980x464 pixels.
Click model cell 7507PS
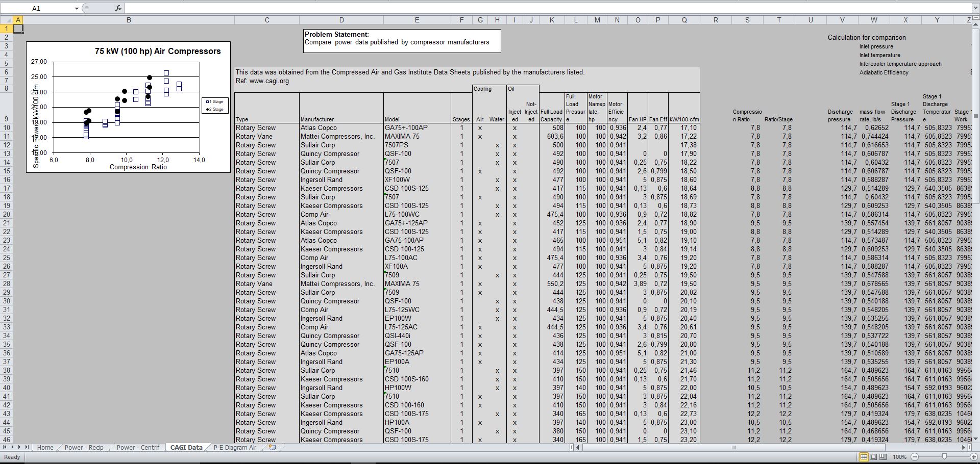coord(417,145)
